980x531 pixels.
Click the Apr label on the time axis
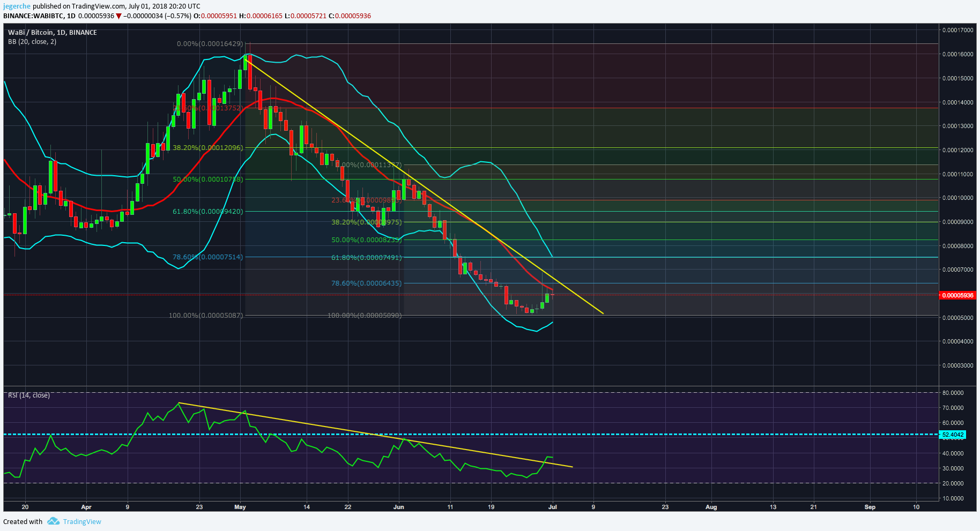coord(86,507)
